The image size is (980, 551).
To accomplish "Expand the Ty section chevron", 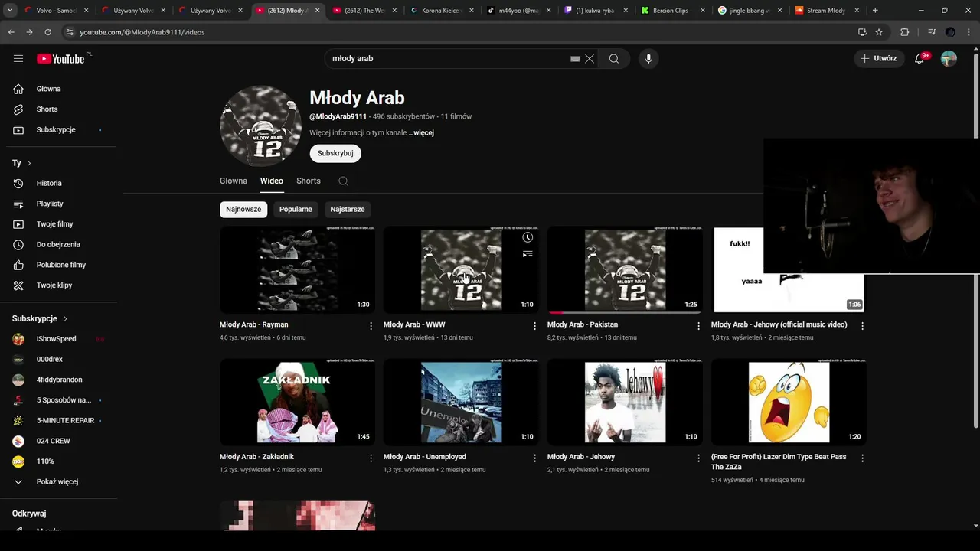I will [x=29, y=163].
